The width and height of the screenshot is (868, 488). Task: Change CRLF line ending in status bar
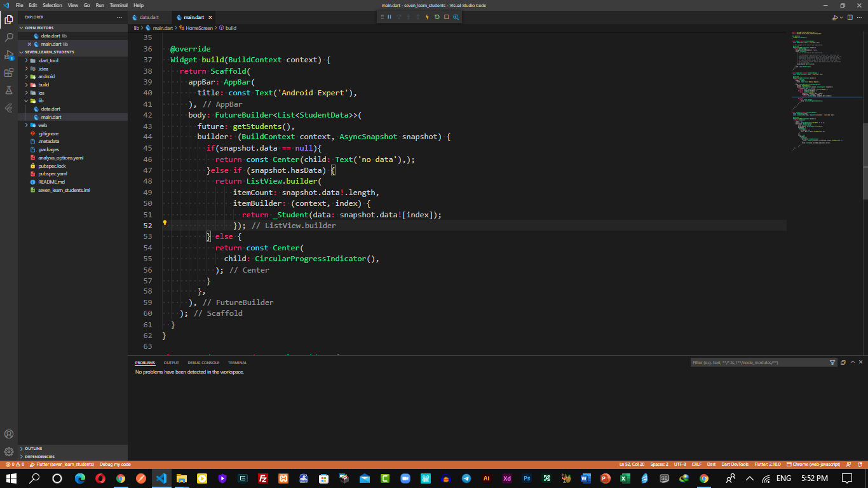click(x=696, y=464)
